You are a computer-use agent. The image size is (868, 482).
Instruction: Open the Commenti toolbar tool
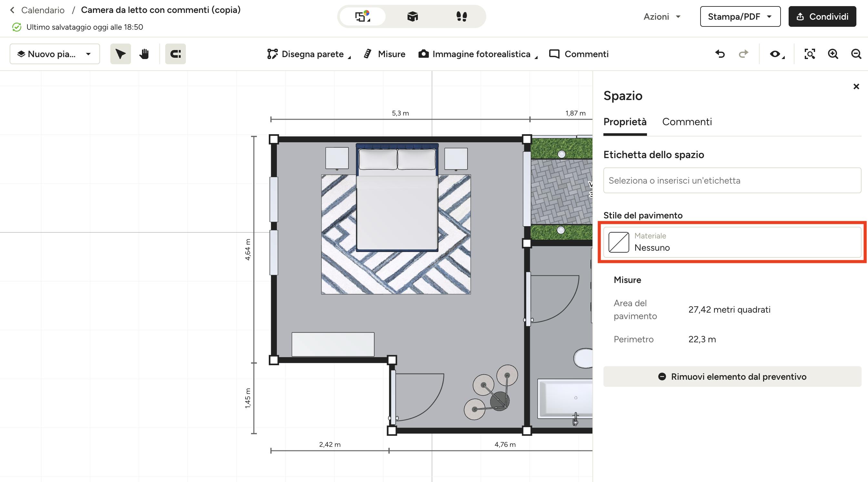[x=579, y=54]
